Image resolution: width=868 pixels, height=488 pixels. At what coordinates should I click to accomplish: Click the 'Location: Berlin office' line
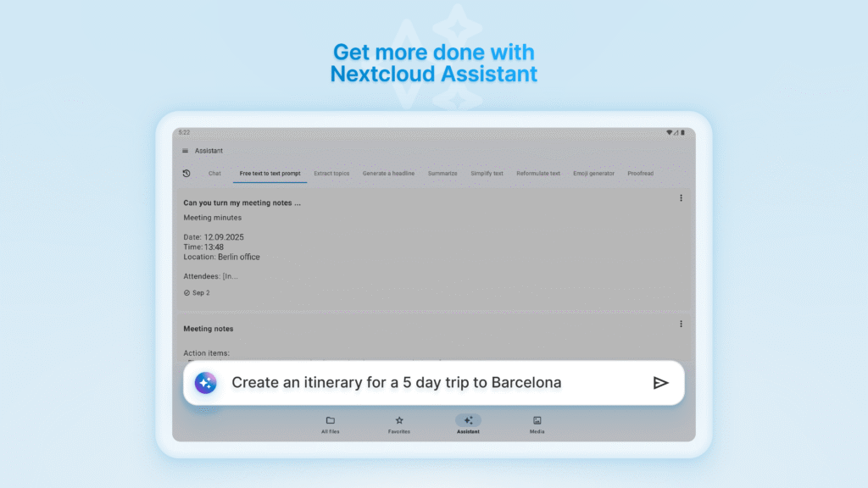(221, 257)
